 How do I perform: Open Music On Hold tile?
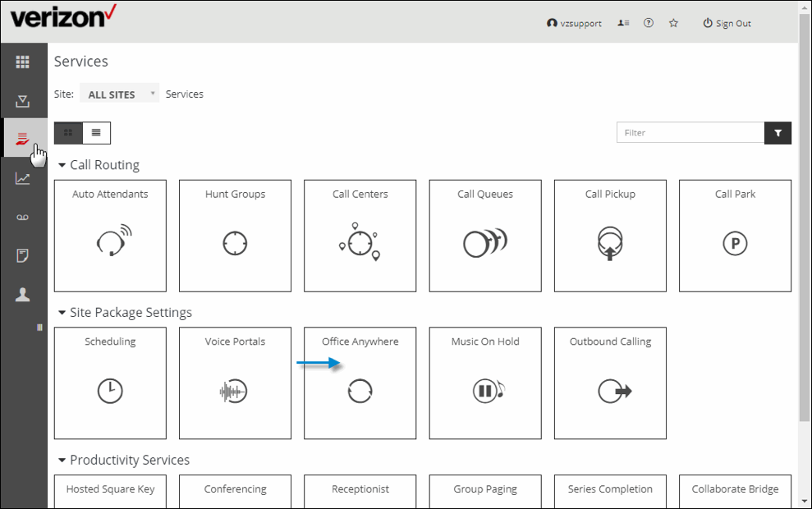[x=484, y=383]
